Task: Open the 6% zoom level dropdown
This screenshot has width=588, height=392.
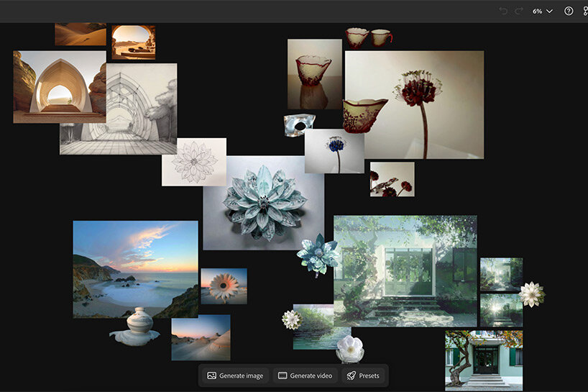Action: coord(543,12)
